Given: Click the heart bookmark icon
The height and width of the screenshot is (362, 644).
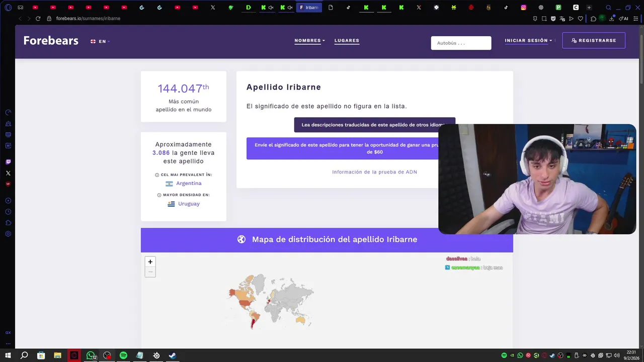Looking at the screenshot, I should point(580,19).
